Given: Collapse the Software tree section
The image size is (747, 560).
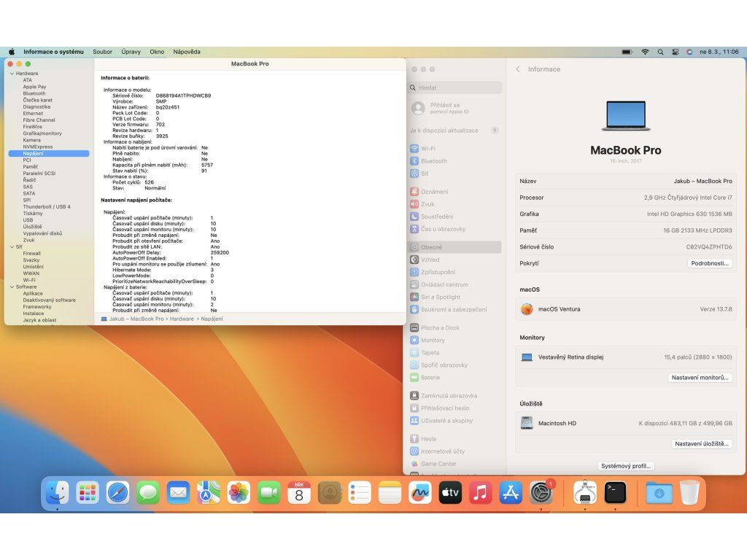Looking at the screenshot, I should pos(12,287).
